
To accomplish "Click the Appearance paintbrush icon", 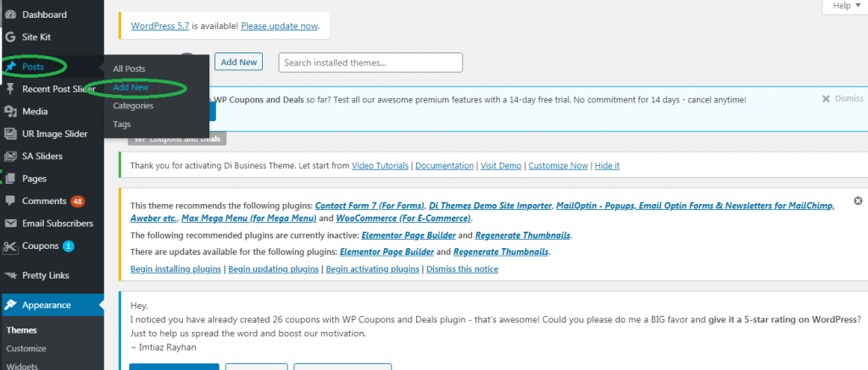I will [x=10, y=305].
